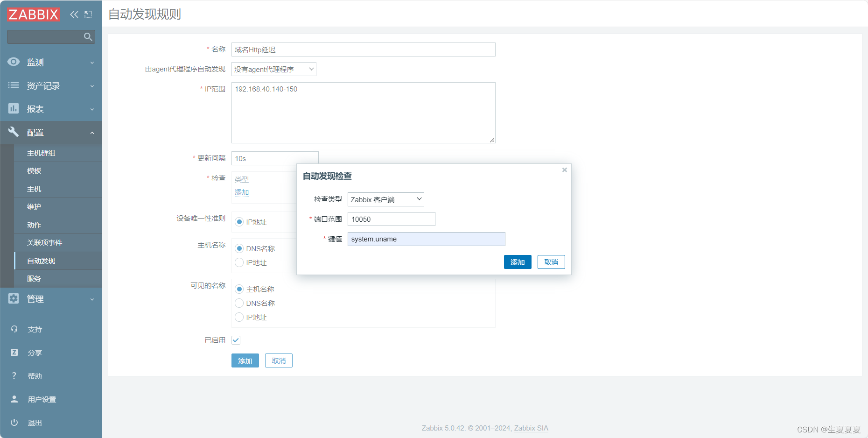This screenshot has width=868, height=438.
Task: Click the 端口范围 input field
Action: (392, 219)
